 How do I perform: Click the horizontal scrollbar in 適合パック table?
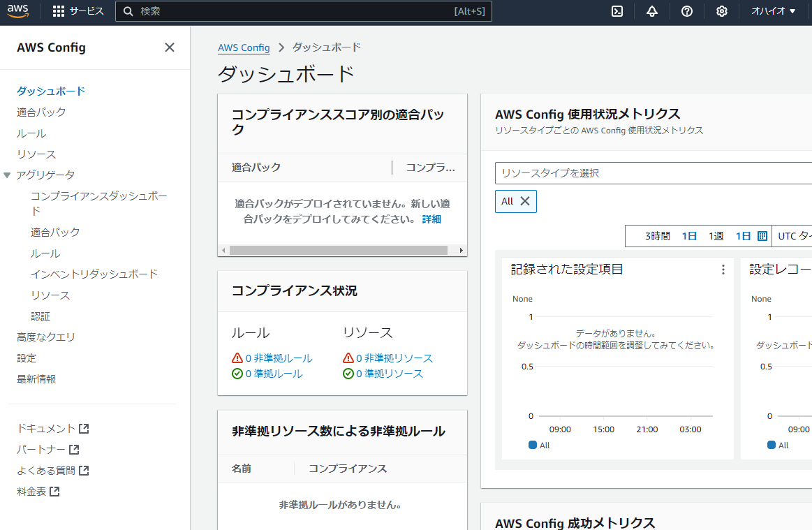[x=339, y=250]
